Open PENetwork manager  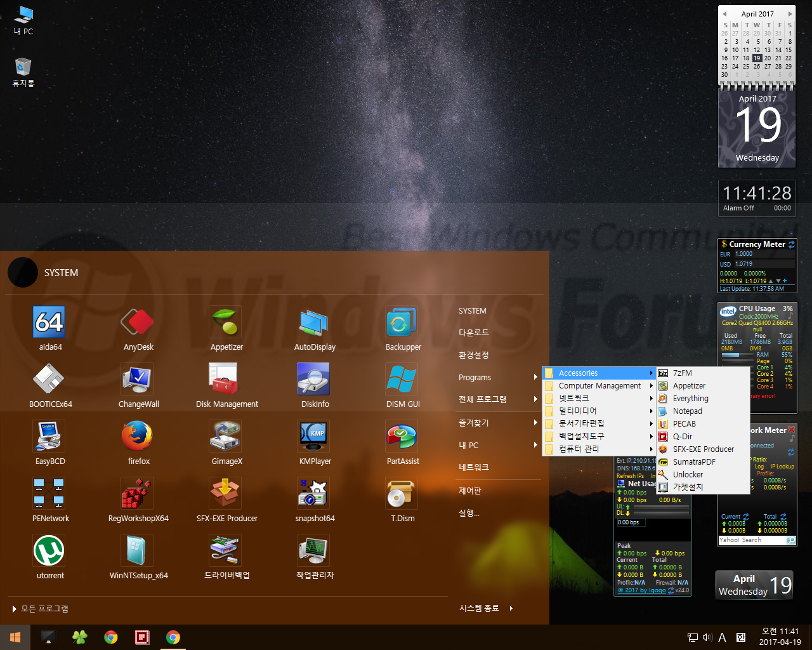click(50, 500)
